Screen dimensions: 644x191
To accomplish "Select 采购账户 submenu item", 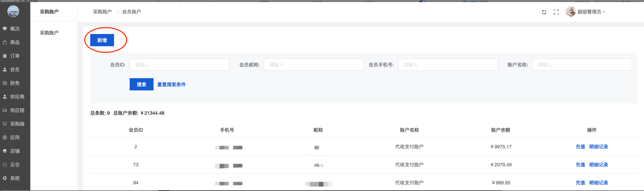I will click(x=49, y=33).
